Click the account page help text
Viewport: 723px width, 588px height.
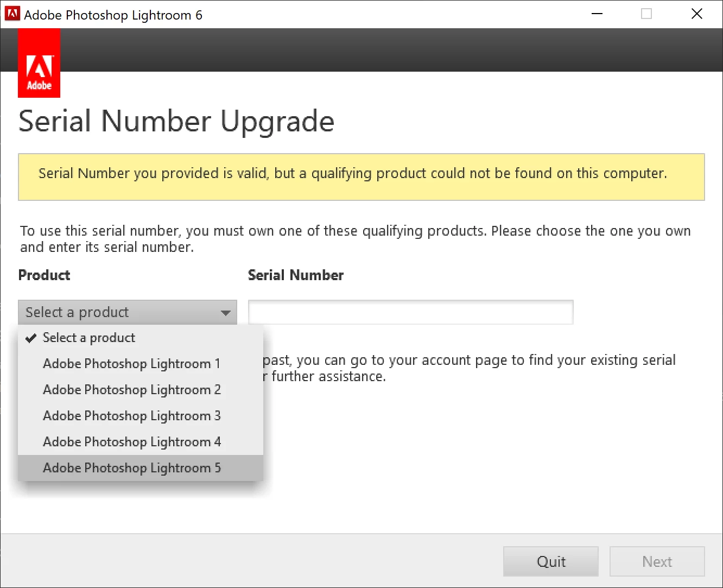[x=469, y=368]
